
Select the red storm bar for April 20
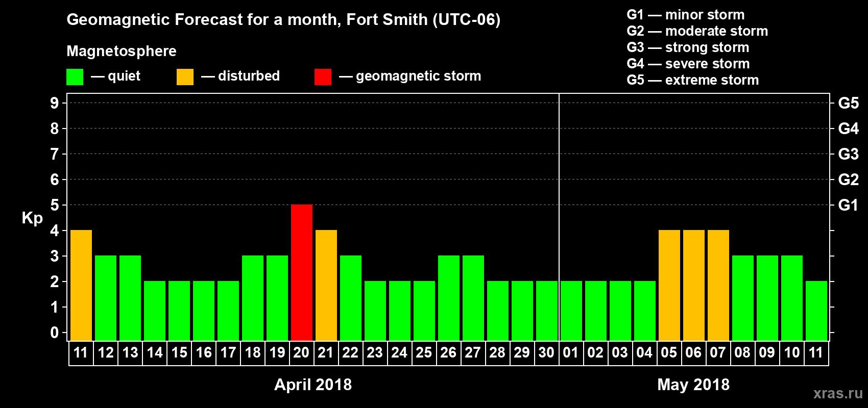[302, 272]
